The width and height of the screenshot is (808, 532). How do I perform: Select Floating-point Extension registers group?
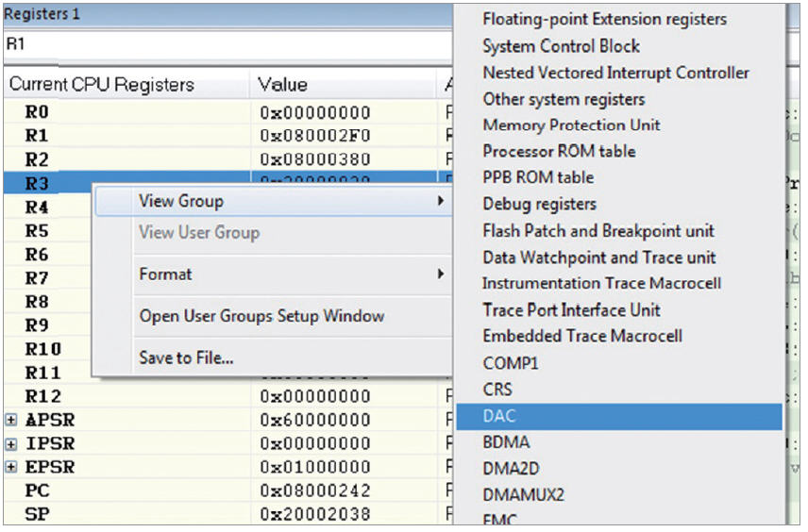pyautogui.click(x=604, y=19)
